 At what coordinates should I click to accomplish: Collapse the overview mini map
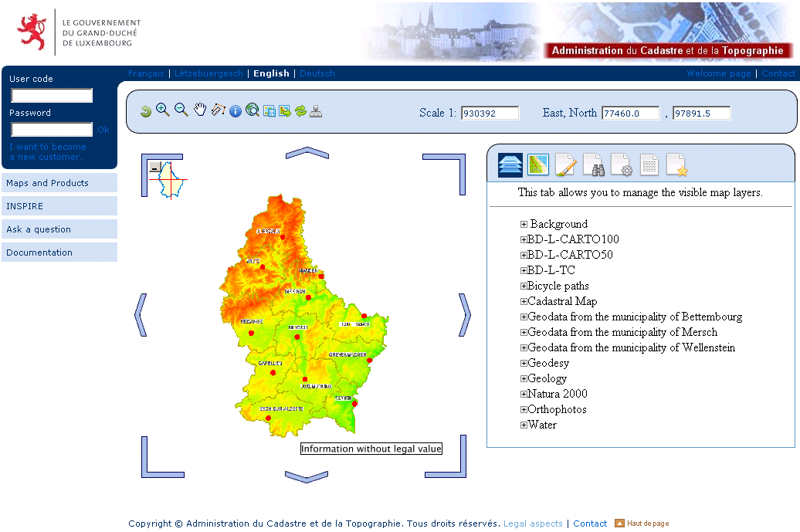155,167
